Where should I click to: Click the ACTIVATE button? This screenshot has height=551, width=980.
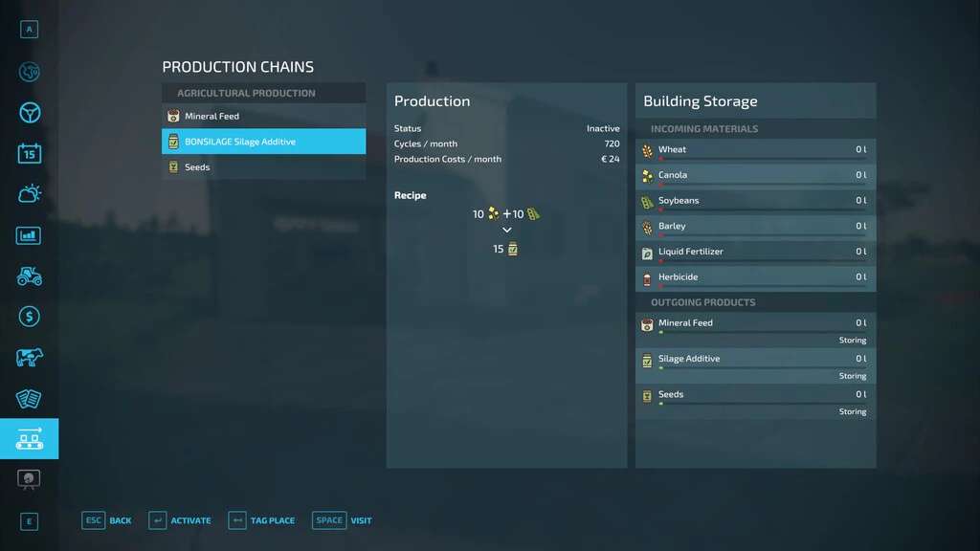point(180,520)
